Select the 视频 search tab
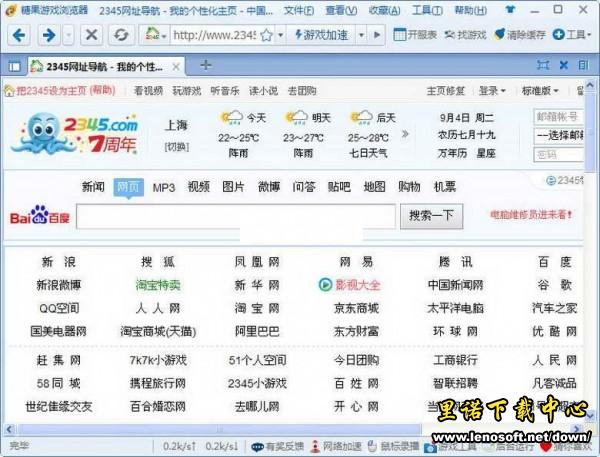 tap(198, 187)
